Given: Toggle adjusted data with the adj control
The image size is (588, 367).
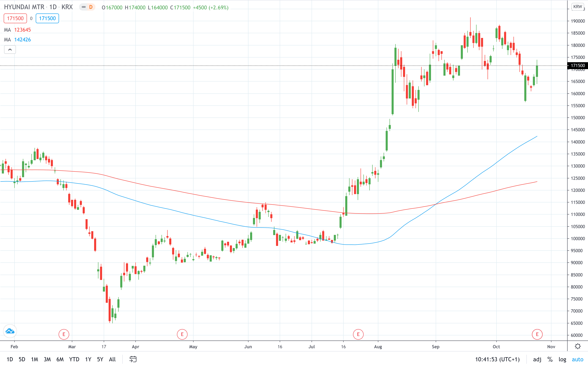Looking at the screenshot, I should tap(537, 359).
